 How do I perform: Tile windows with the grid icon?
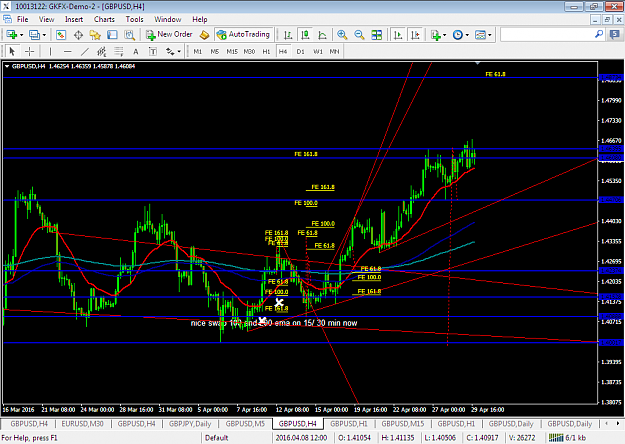click(x=377, y=35)
